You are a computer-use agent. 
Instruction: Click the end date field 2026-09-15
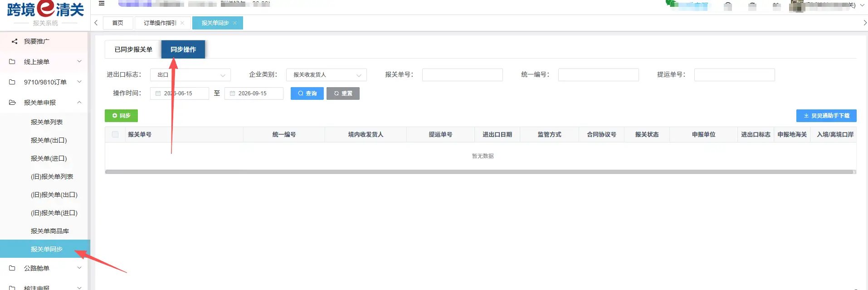pos(254,93)
